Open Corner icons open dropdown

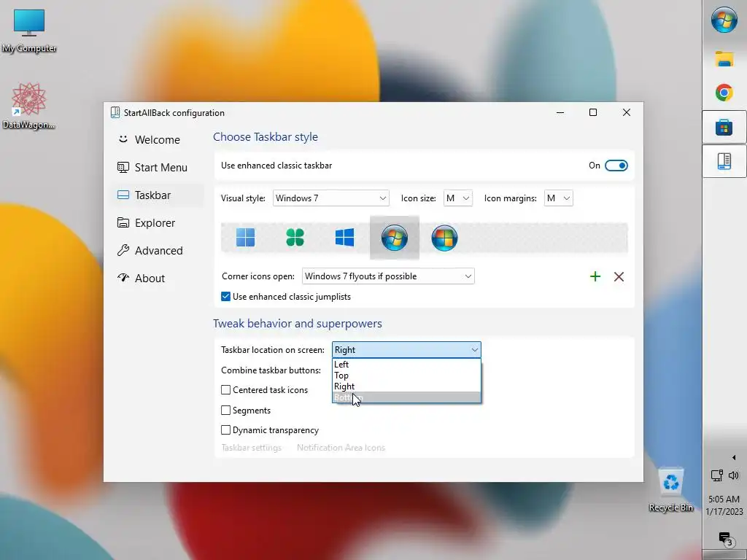click(388, 276)
